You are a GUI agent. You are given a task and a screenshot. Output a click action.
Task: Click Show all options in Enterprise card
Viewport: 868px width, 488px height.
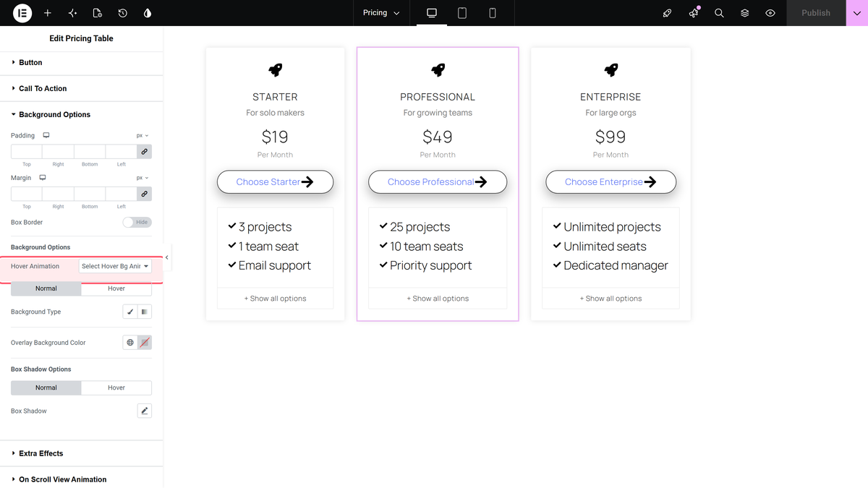[611, 299]
